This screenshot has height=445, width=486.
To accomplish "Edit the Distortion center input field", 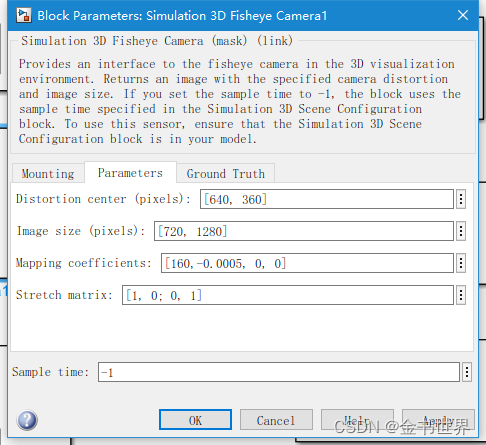I will (327, 199).
